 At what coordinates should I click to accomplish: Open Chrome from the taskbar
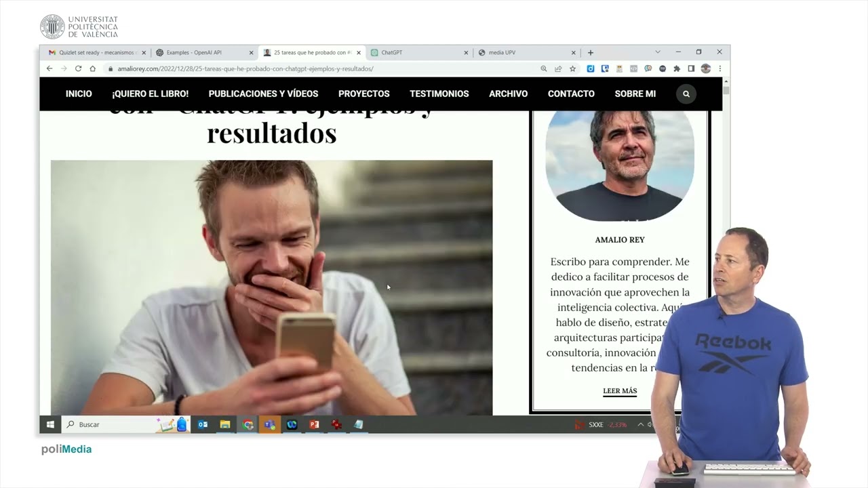click(248, 424)
